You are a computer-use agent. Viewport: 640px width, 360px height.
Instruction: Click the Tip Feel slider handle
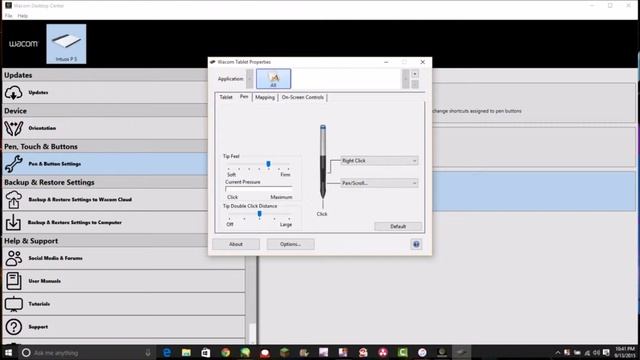coord(268,164)
